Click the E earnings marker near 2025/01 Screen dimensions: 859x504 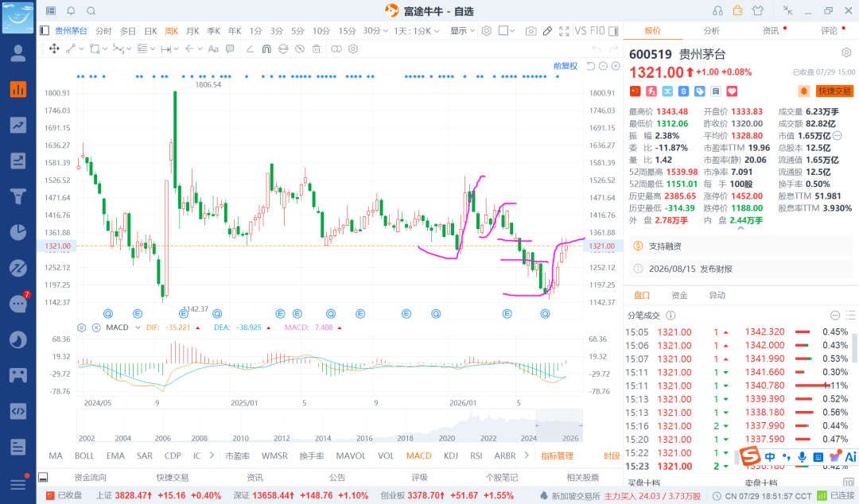(280, 314)
